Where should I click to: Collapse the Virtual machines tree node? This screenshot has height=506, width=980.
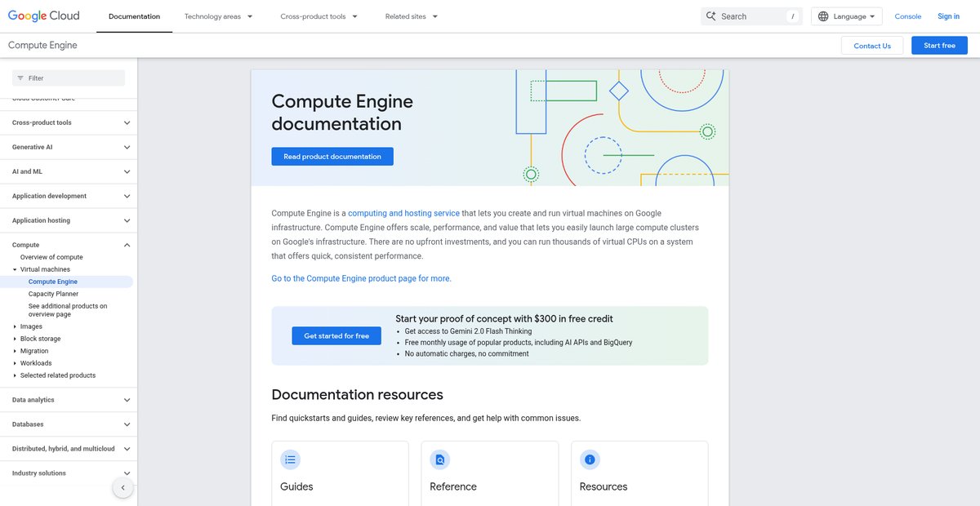click(x=15, y=269)
